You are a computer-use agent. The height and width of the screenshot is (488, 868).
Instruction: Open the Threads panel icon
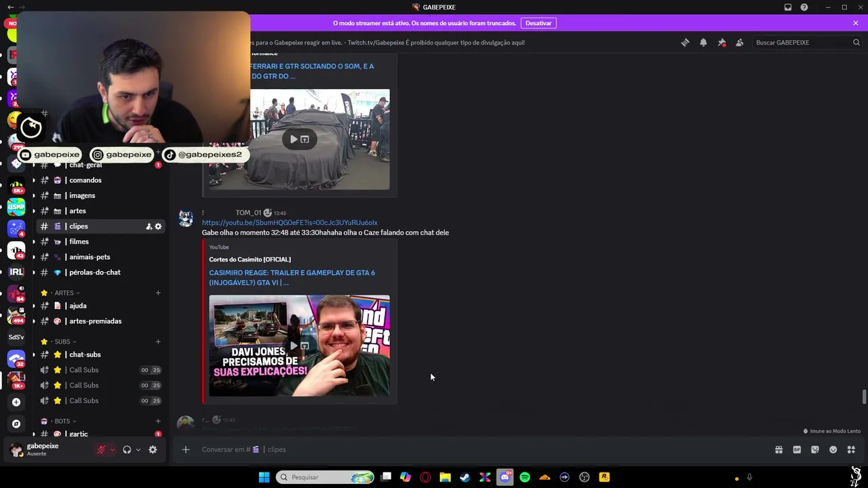tap(685, 43)
